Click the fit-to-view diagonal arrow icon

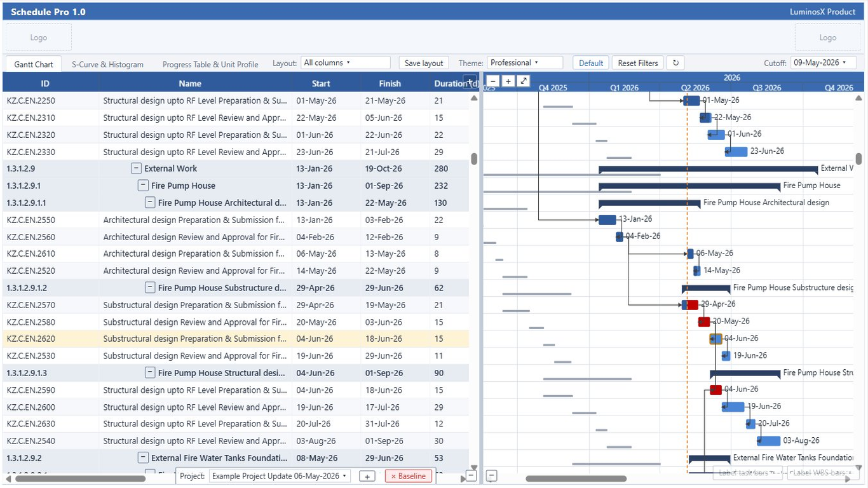pos(524,81)
